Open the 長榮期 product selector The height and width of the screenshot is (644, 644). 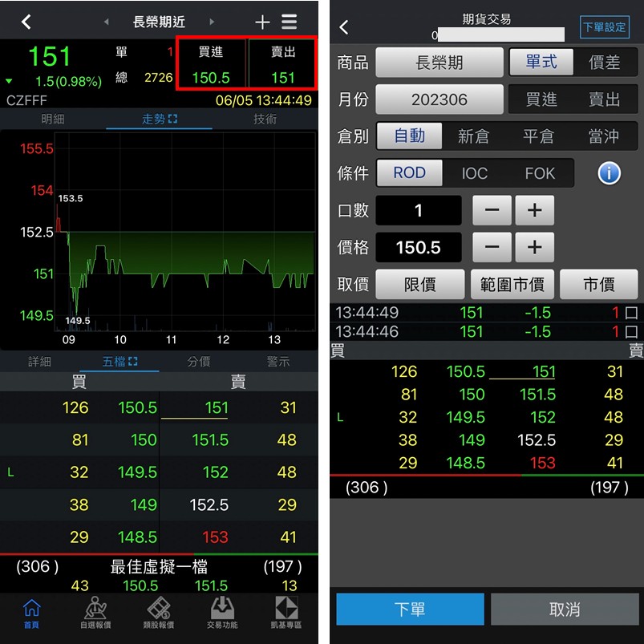439,63
